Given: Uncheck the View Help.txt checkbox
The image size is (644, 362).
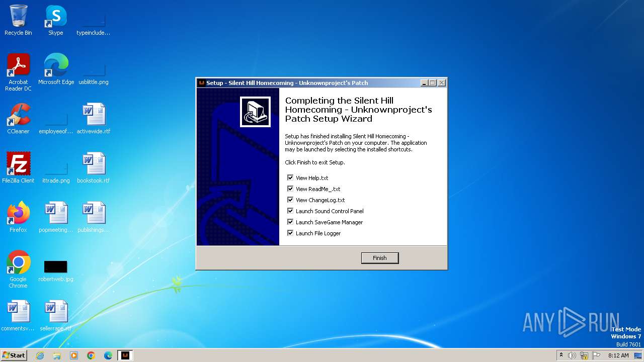Looking at the screenshot, I should (290, 178).
